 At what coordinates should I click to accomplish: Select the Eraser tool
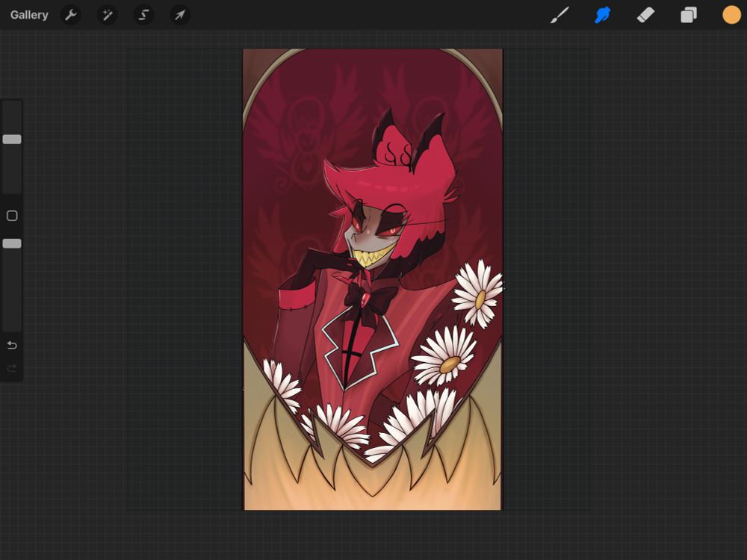[645, 15]
